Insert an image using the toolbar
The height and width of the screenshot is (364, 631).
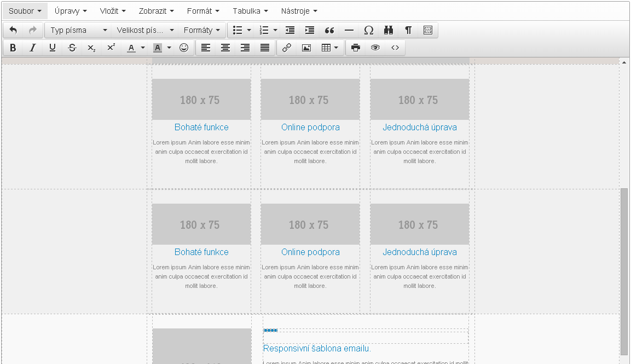click(x=306, y=48)
